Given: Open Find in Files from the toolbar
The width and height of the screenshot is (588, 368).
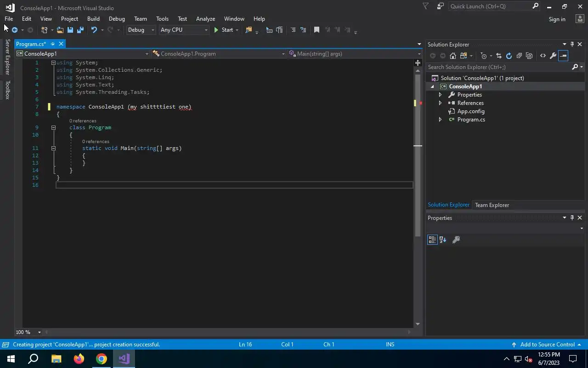Looking at the screenshot, I should coord(249,30).
